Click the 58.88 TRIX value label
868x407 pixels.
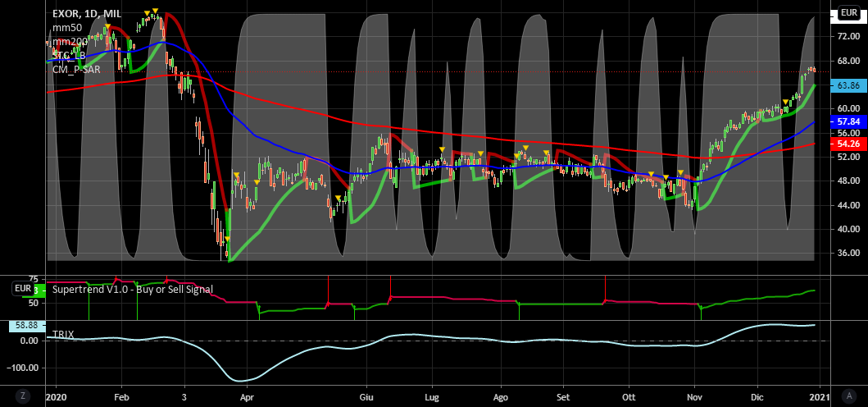click(x=23, y=326)
